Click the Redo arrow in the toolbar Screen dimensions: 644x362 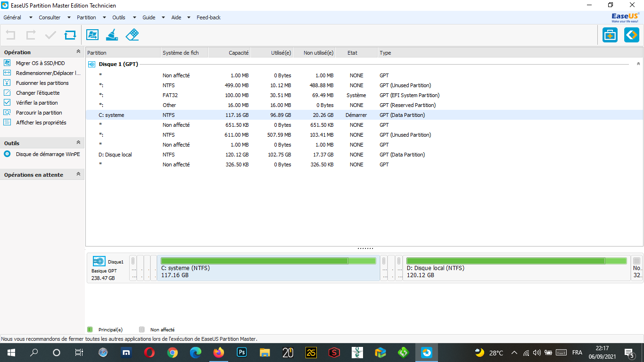pyautogui.click(x=31, y=35)
